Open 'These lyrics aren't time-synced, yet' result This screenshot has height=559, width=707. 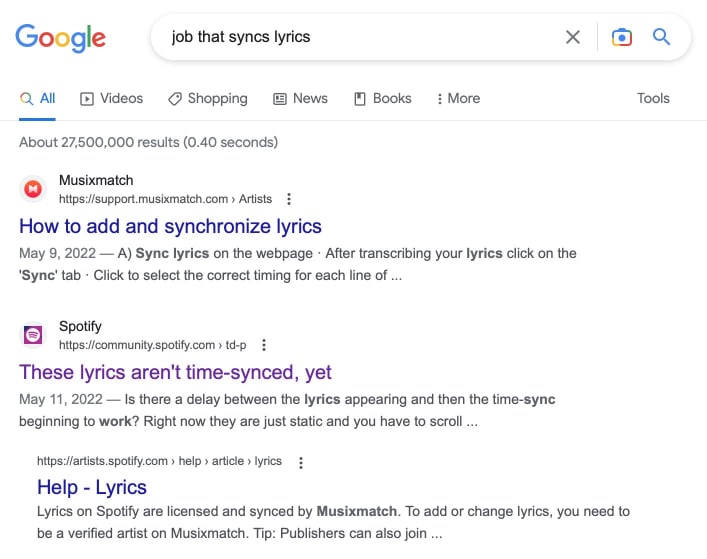pos(175,372)
